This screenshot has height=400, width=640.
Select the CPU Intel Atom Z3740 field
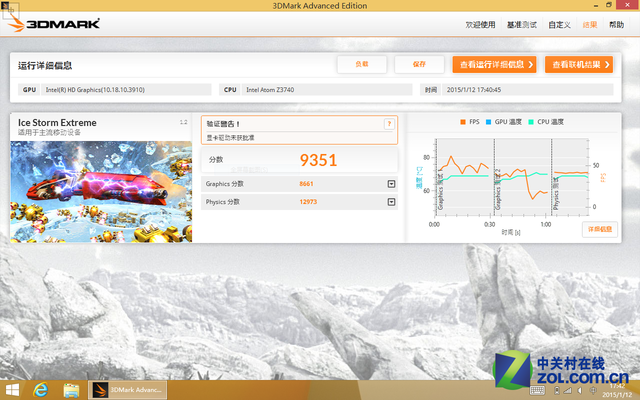327,90
